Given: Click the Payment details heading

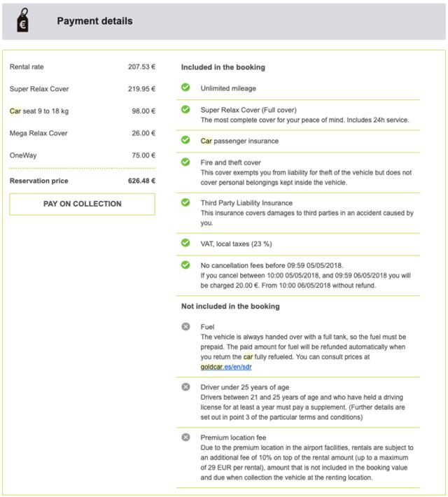Looking at the screenshot, I should pos(94,21).
